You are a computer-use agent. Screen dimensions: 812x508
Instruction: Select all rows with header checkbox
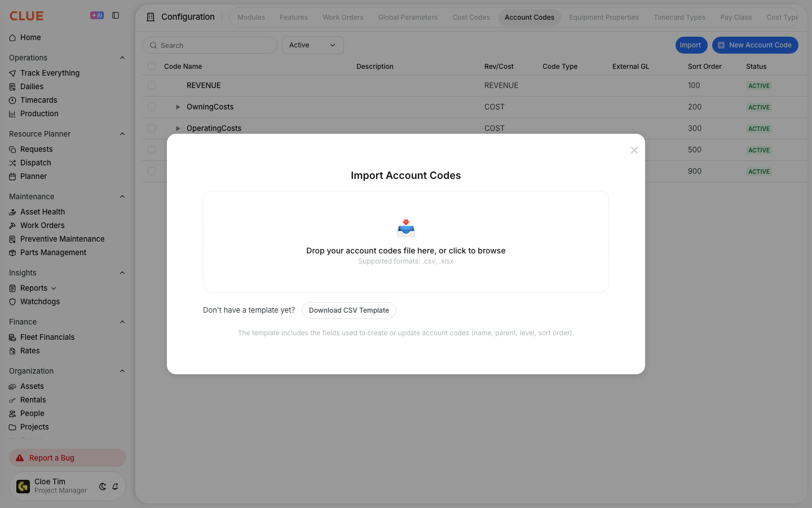point(152,66)
